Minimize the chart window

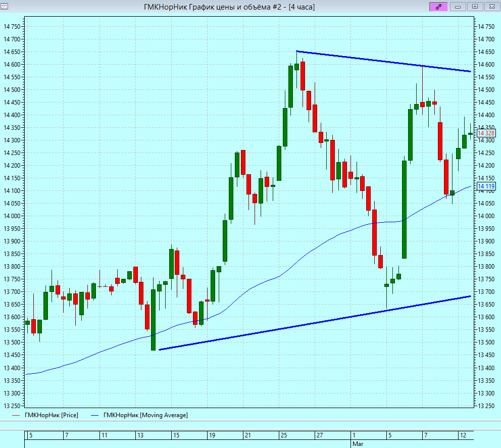coord(458,7)
